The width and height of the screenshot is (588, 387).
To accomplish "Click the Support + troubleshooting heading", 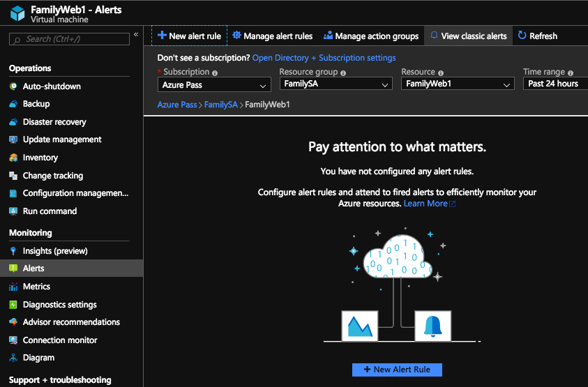I will coord(60,380).
